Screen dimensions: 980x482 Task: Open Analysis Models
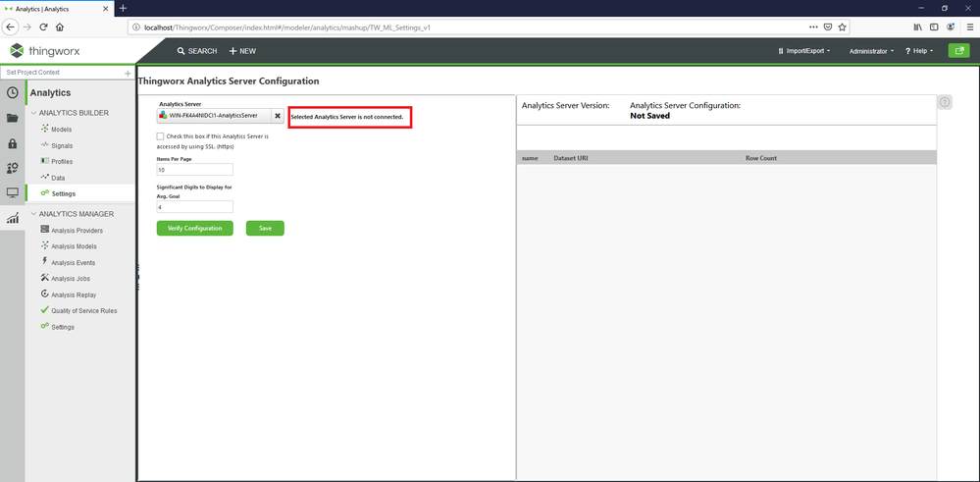(x=74, y=246)
